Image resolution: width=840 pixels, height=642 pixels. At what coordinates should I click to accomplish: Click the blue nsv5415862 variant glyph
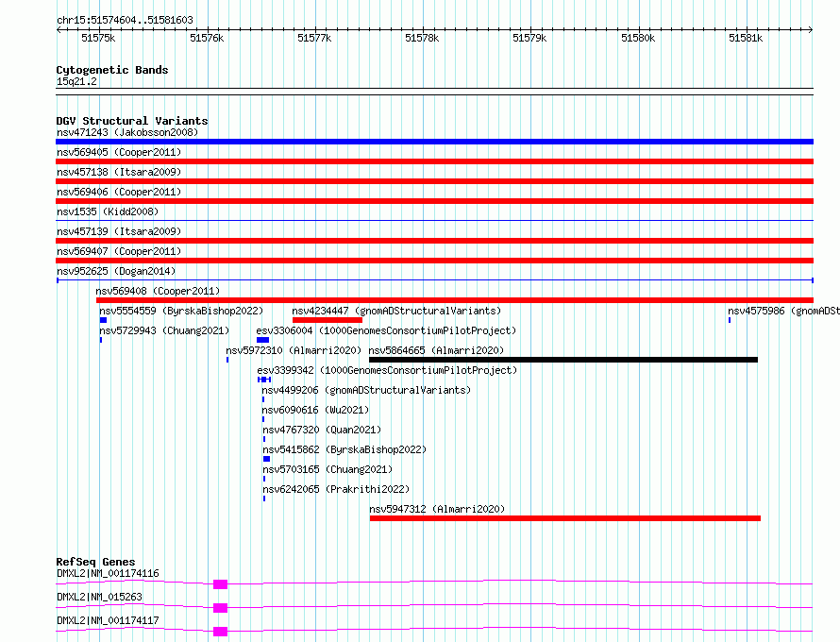point(267,459)
